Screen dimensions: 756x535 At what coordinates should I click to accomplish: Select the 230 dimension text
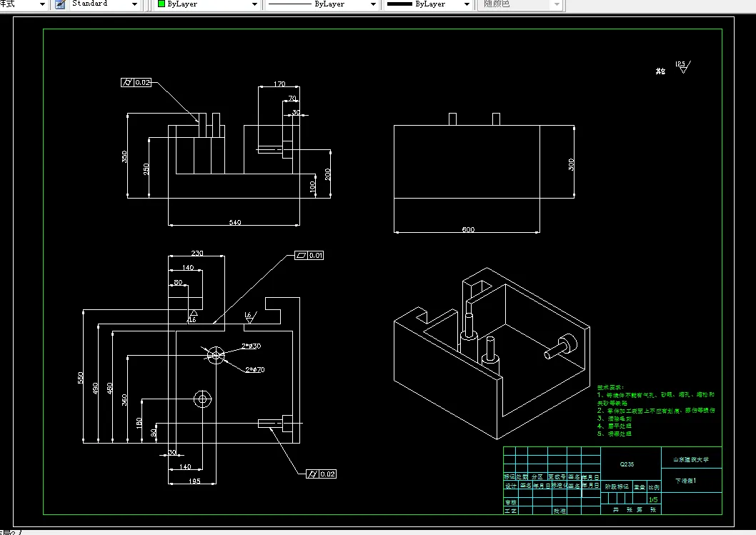click(x=197, y=253)
